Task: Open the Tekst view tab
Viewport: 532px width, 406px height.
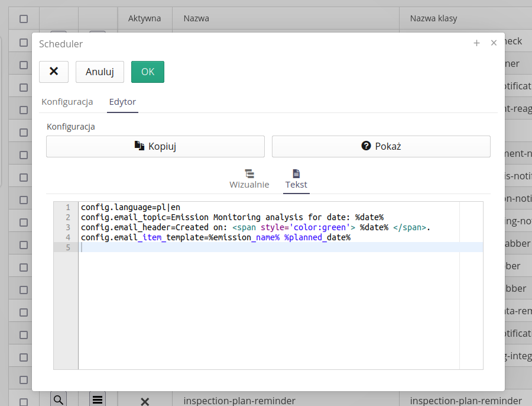Action: coord(296,179)
